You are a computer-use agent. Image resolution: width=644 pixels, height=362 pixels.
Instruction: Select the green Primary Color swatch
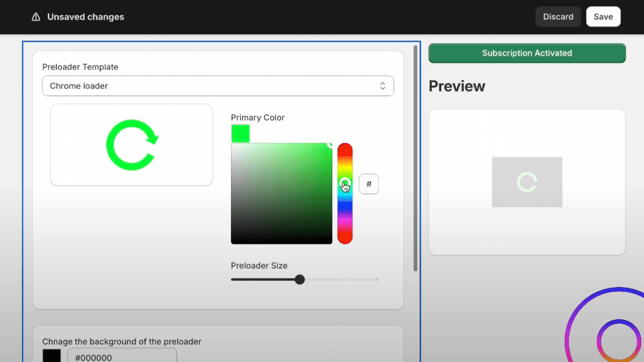click(240, 134)
